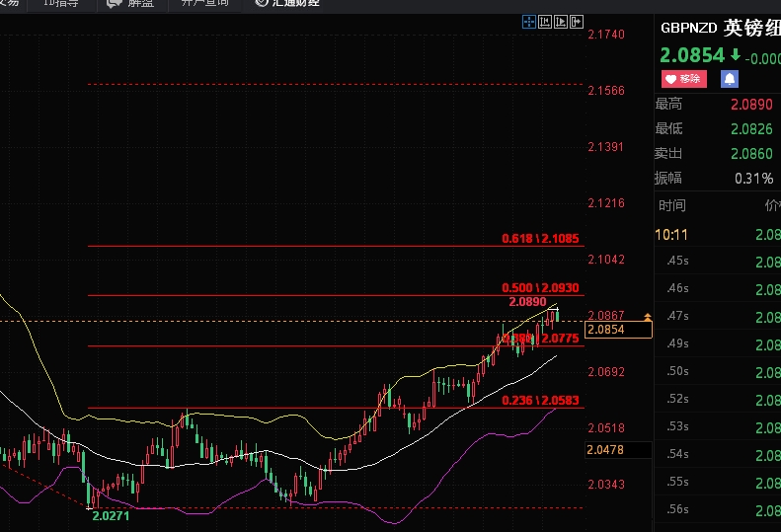The image size is (781, 532).
Task: Click the 2.0890 high price label on chart
Action: (x=527, y=302)
